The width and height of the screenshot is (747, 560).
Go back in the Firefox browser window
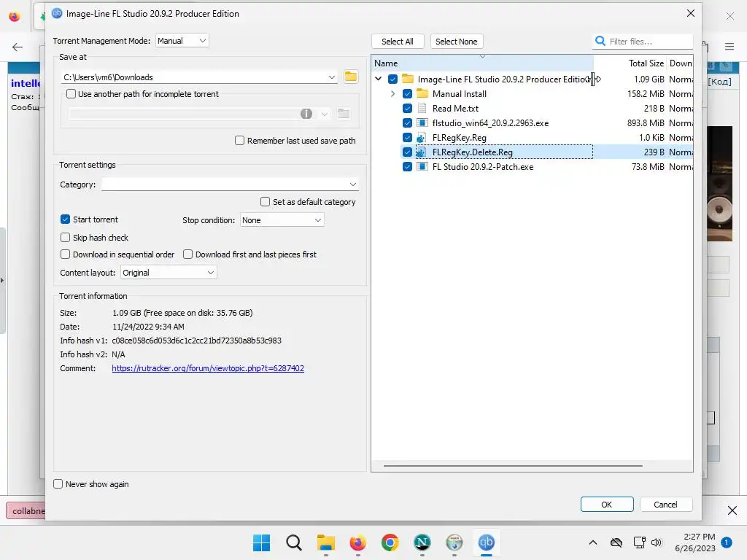18,47
